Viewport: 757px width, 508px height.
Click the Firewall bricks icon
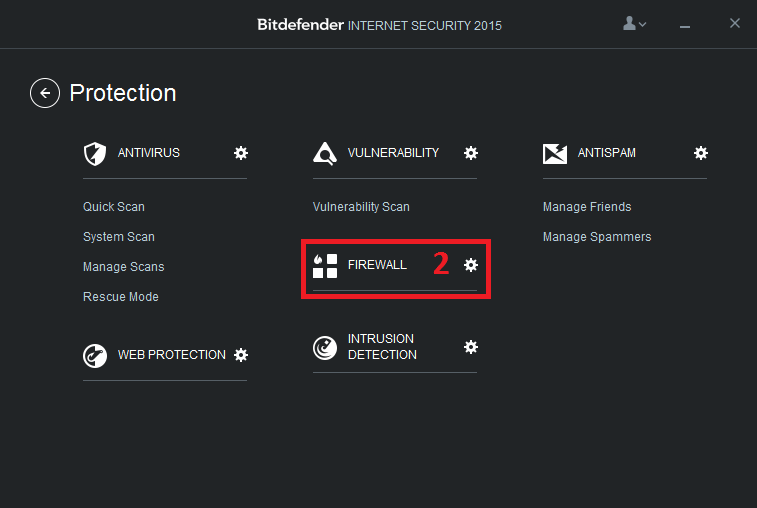coord(325,266)
